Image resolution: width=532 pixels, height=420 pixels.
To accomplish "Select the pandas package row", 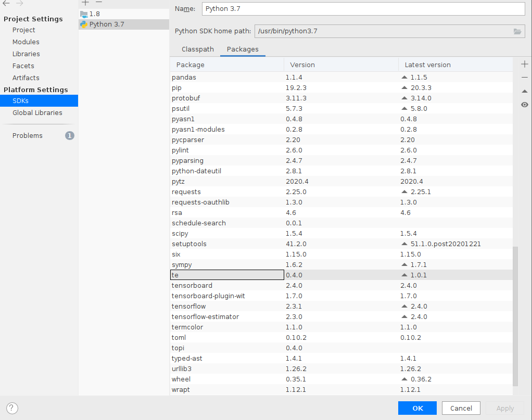I will coord(341,78).
